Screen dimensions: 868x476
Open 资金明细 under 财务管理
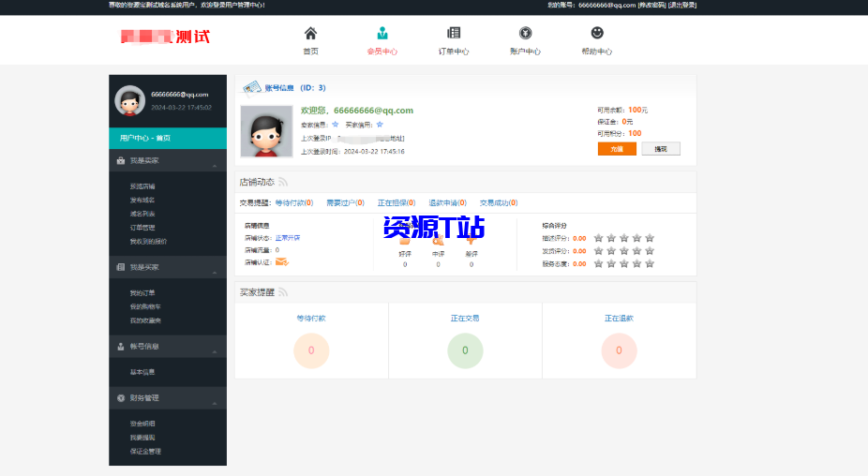click(x=142, y=424)
